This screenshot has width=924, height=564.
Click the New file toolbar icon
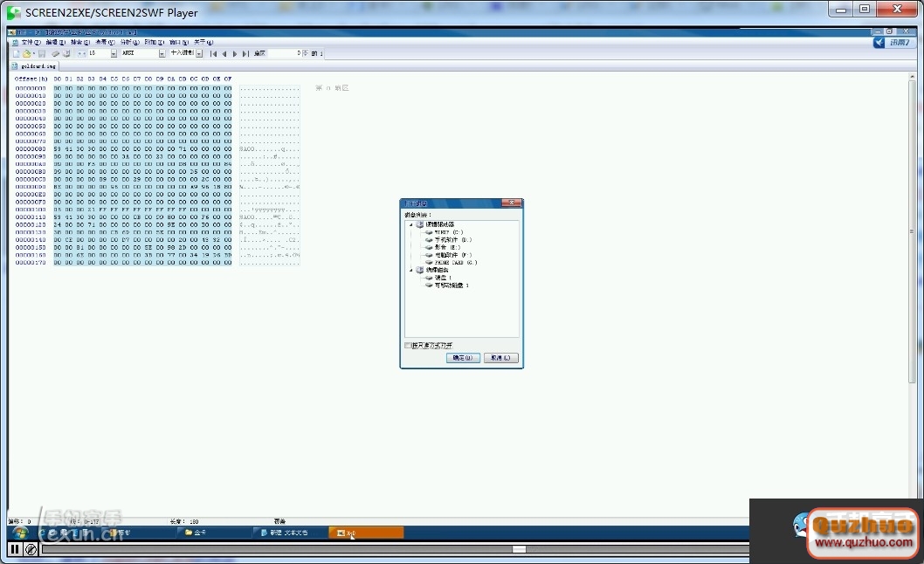(16, 53)
